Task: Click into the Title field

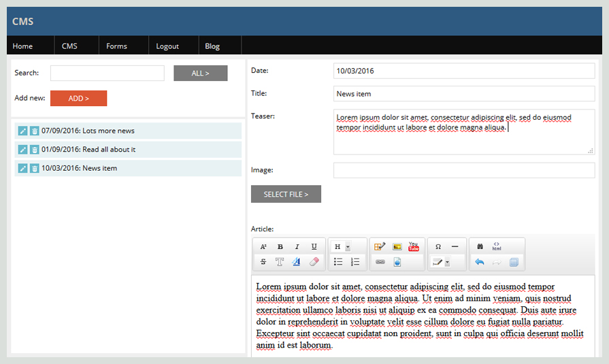Action: point(464,94)
